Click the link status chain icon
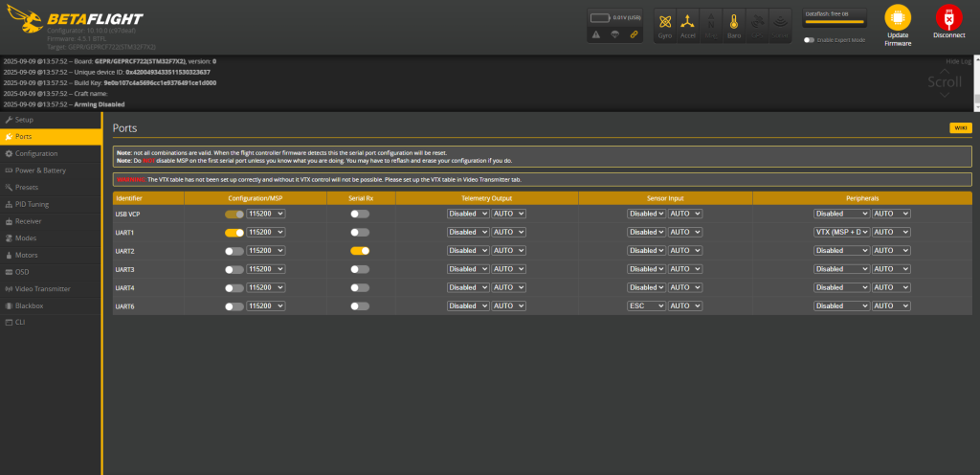980x475 pixels. (634, 34)
